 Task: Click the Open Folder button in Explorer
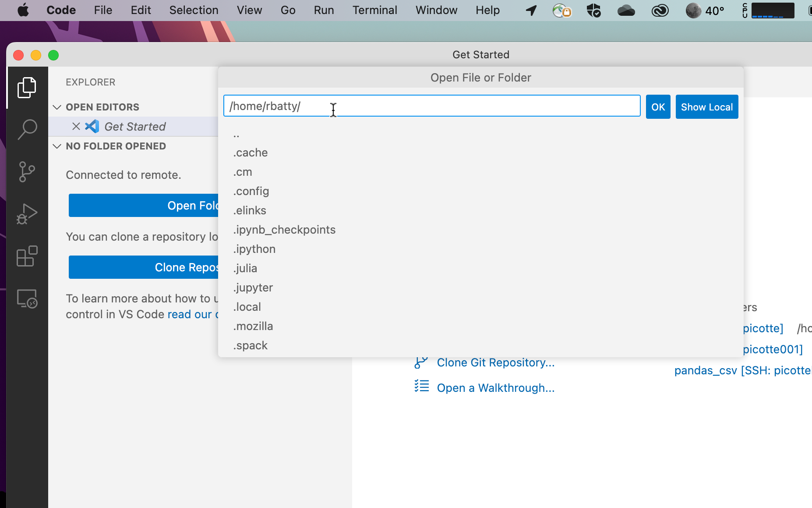tap(144, 206)
